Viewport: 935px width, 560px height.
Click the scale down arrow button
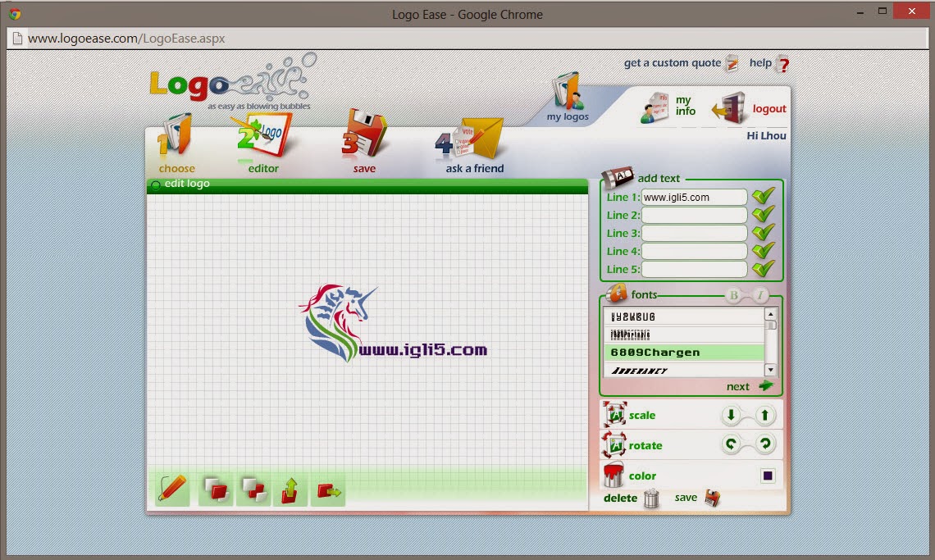(x=731, y=416)
